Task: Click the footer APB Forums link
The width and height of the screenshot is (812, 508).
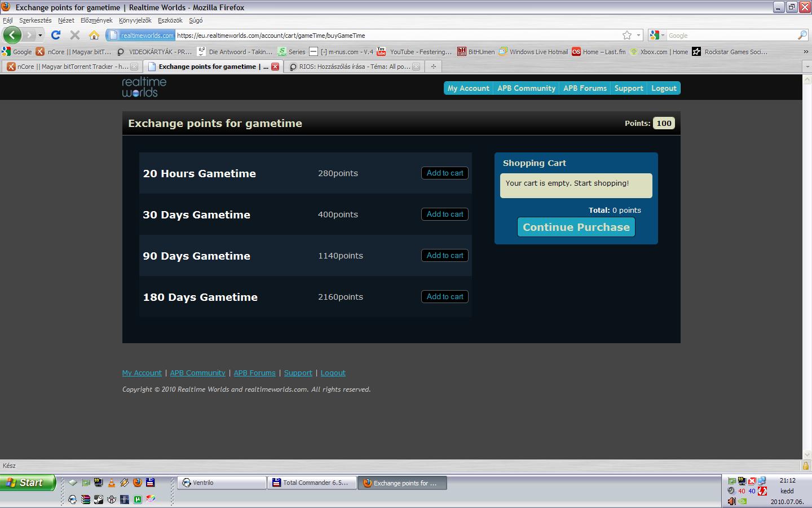Action: click(x=255, y=373)
